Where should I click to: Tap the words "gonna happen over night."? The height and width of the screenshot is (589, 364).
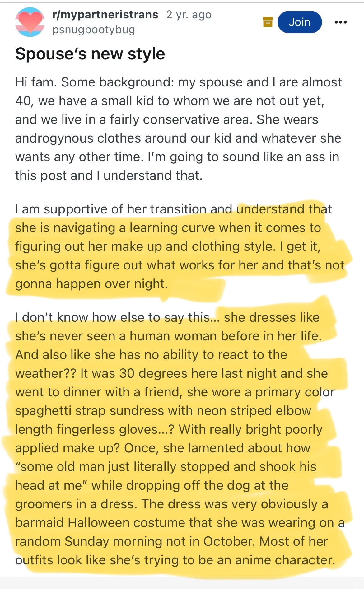91,284
